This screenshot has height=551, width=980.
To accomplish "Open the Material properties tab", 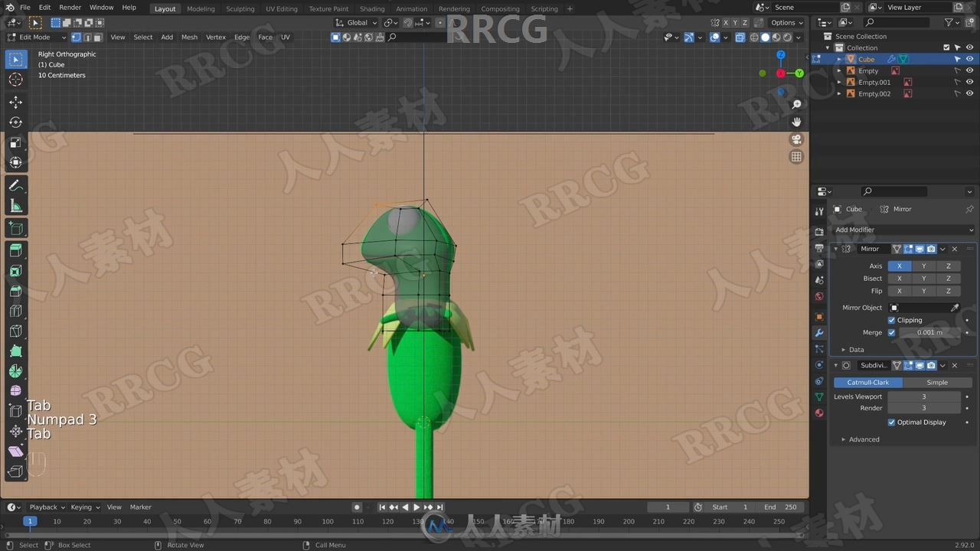I will coord(819,413).
